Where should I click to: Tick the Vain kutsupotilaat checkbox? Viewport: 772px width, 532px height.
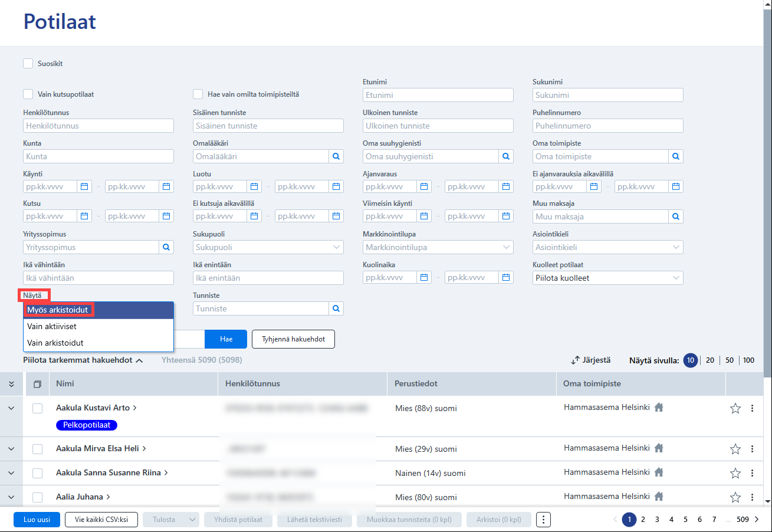pyautogui.click(x=28, y=94)
